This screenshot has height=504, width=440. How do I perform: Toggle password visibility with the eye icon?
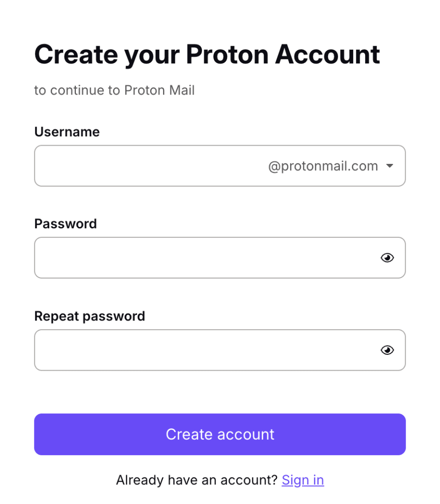pyautogui.click(x=387, y=257)
